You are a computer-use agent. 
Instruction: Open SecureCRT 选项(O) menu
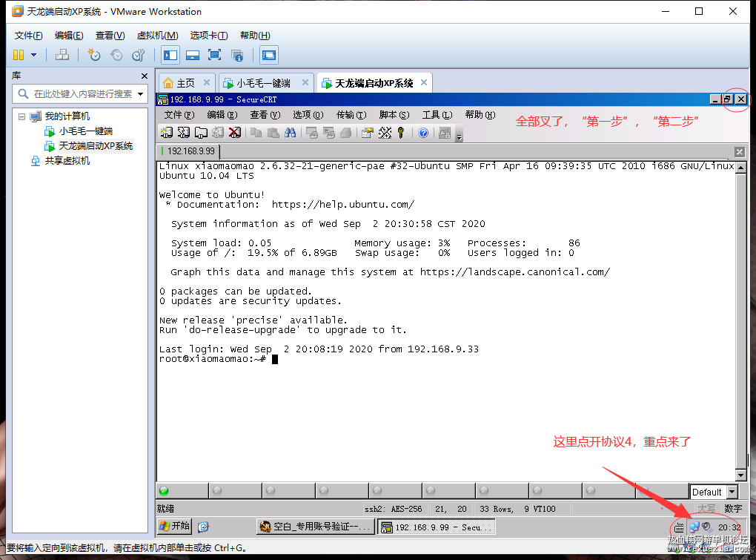308,115
